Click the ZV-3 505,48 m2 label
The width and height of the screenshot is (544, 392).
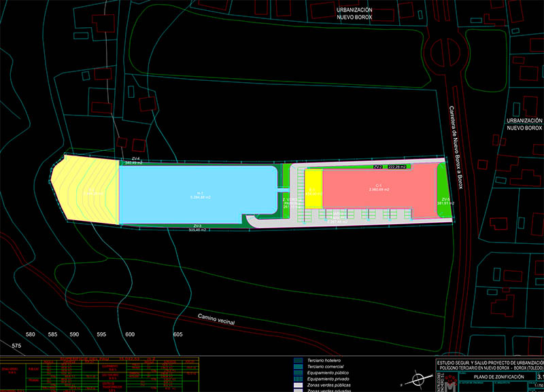click(x=197, y=228)
